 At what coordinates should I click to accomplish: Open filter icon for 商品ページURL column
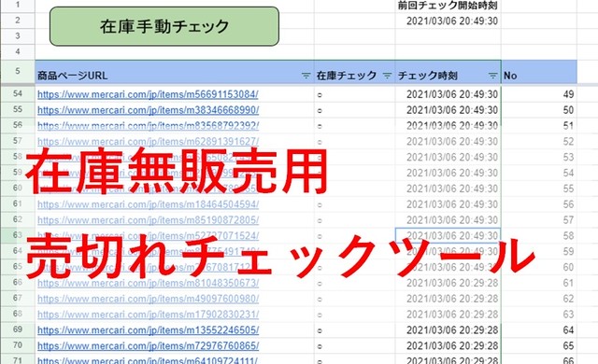[306, 76]
